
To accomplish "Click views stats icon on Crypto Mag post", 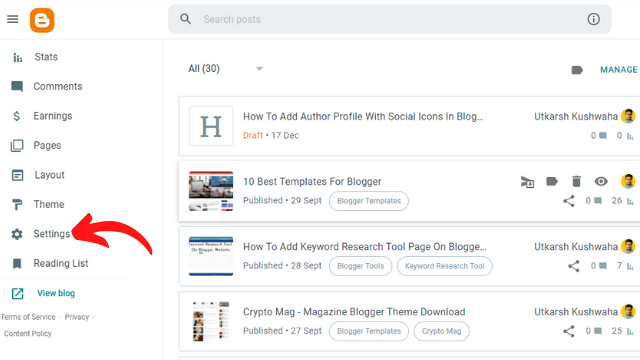I will [x=630, y=331].
